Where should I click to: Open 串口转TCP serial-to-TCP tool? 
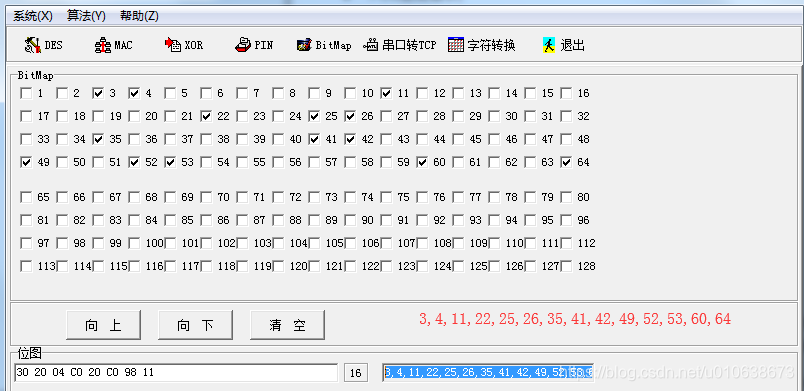400,45
